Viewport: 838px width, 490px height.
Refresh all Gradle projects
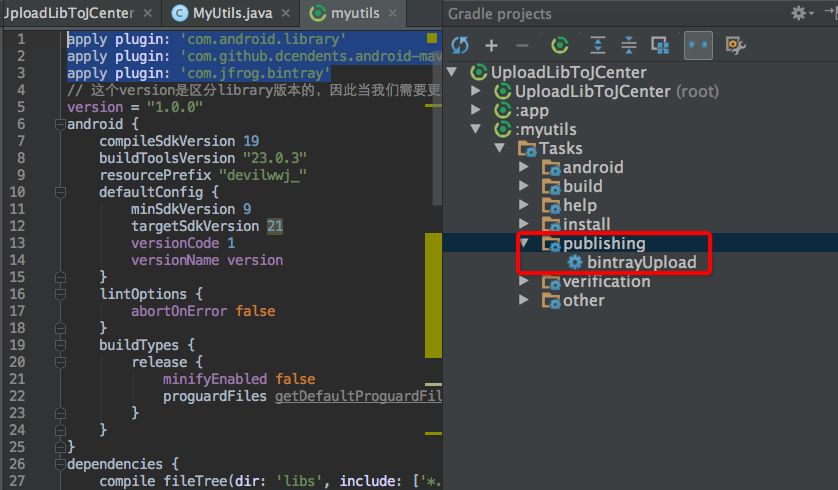[460, 45]
